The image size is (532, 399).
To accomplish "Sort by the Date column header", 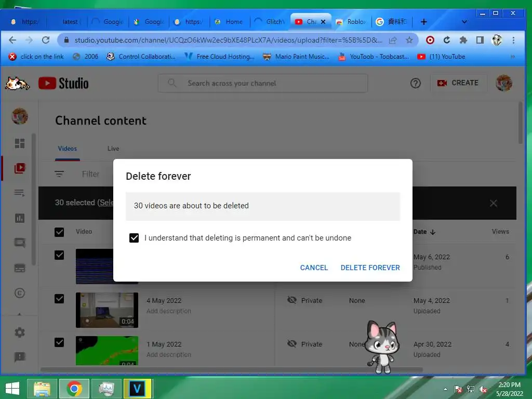I will (424, 232).
